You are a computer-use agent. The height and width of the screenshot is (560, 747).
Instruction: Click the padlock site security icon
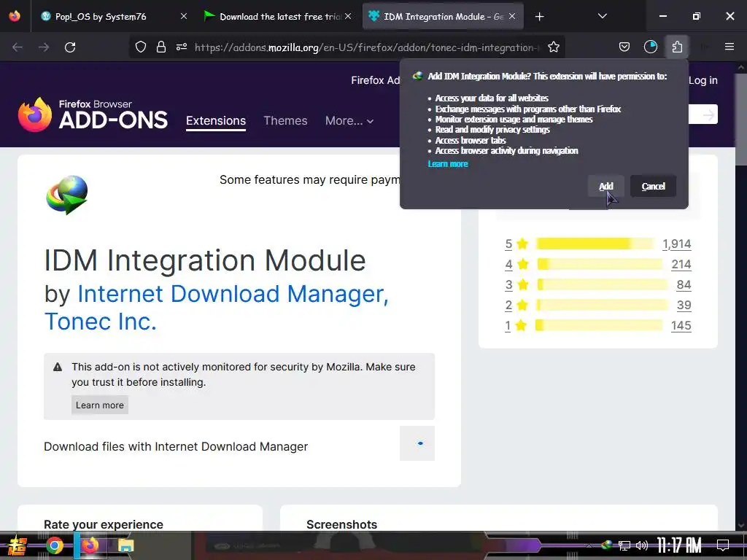[161, 47]
